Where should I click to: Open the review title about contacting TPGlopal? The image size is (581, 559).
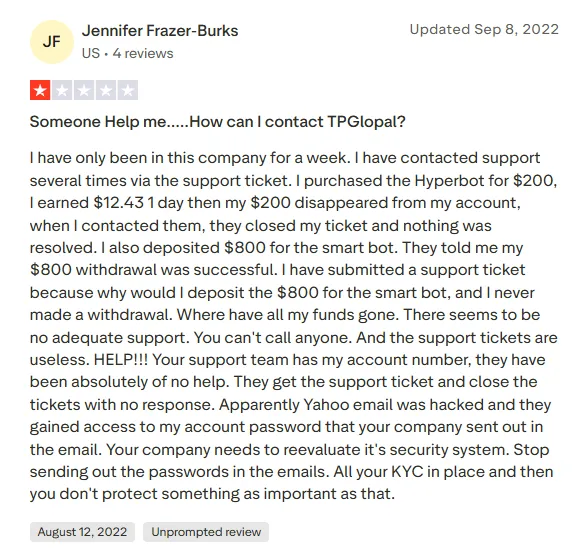[x=218, y=122]
